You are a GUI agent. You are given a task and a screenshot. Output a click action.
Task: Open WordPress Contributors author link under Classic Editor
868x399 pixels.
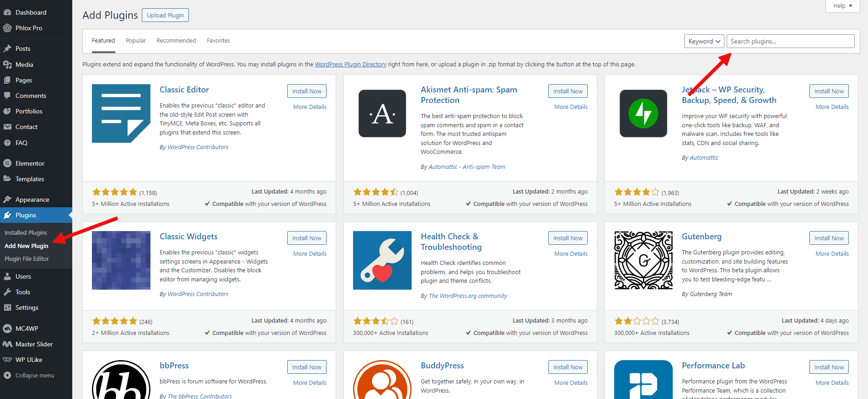(x=198, y=147)
